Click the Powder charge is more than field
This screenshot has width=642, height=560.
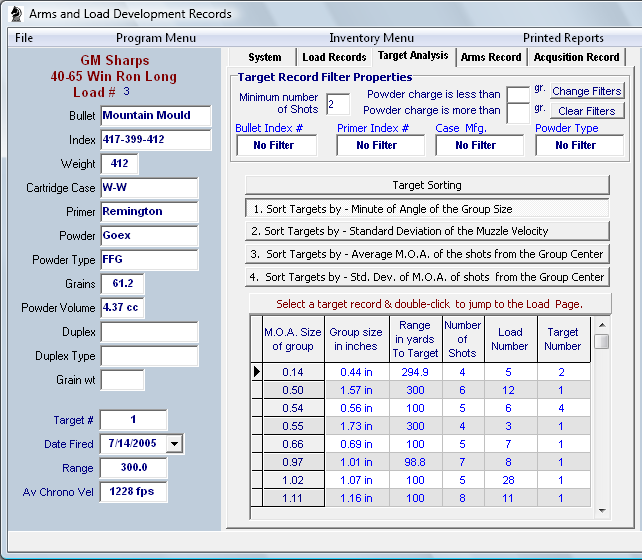coord(518,113)
